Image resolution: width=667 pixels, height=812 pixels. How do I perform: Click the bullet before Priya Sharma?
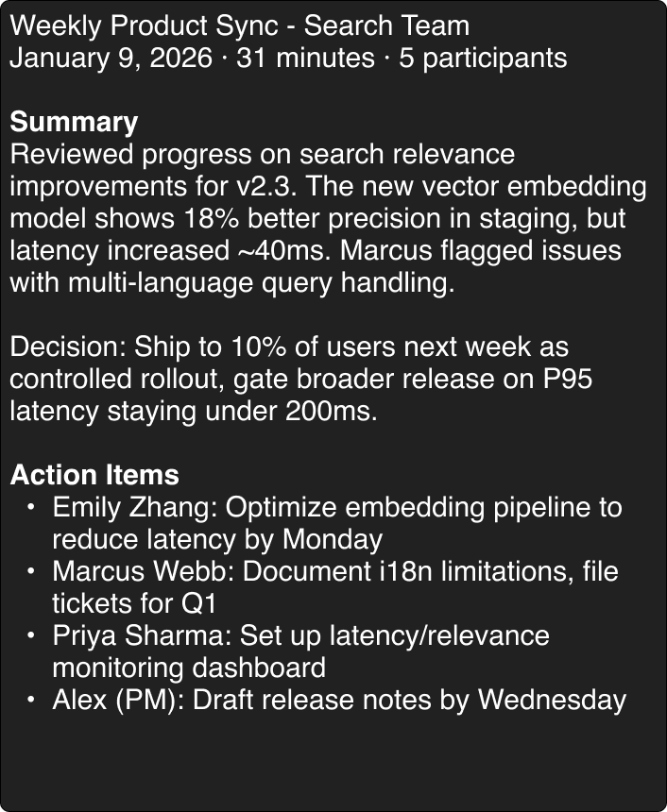[31, 635]
